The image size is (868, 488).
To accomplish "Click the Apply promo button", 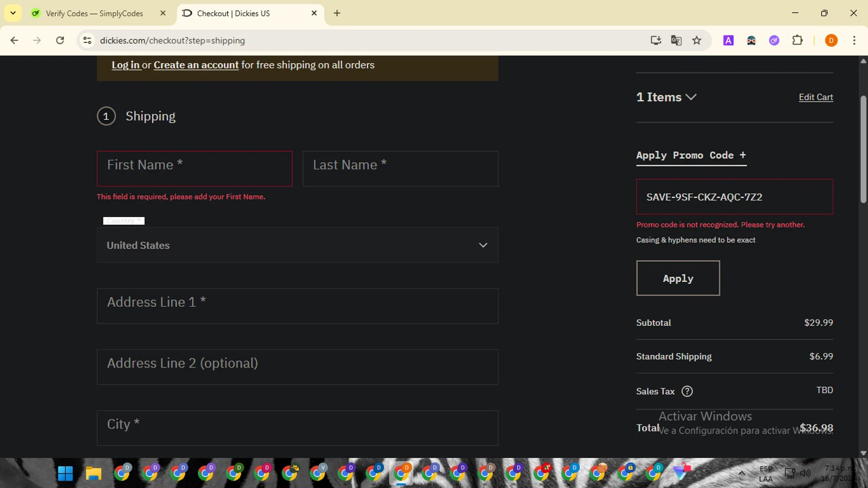I will point(678,278).
